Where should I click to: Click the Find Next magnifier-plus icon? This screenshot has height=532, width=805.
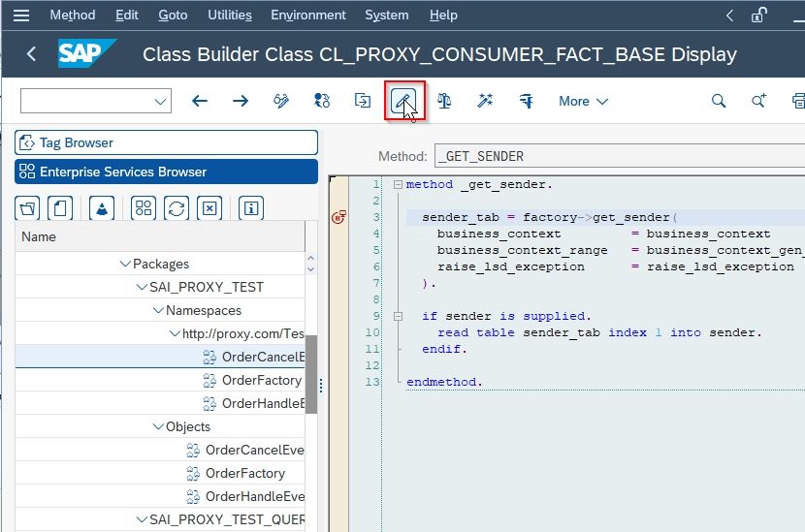(758, 101)
